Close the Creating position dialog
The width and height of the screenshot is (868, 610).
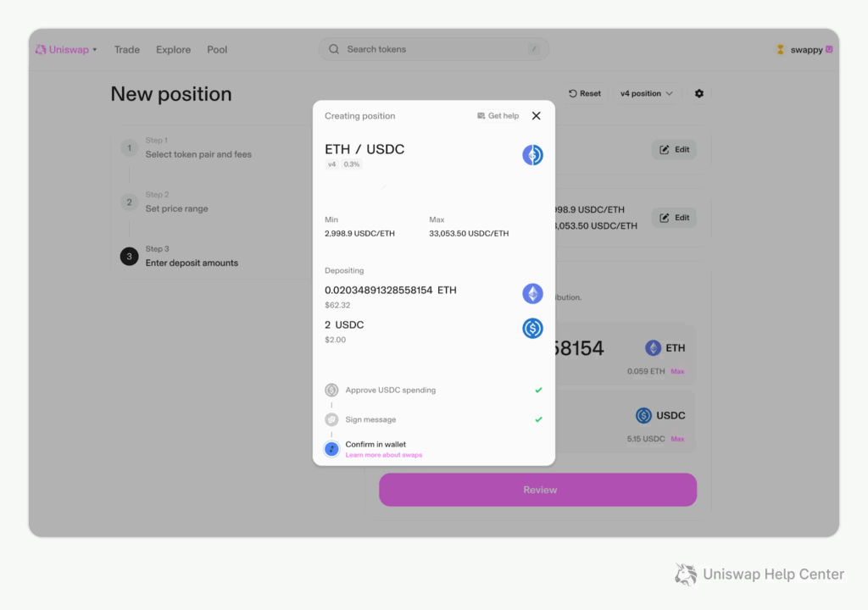click(536, 116)
